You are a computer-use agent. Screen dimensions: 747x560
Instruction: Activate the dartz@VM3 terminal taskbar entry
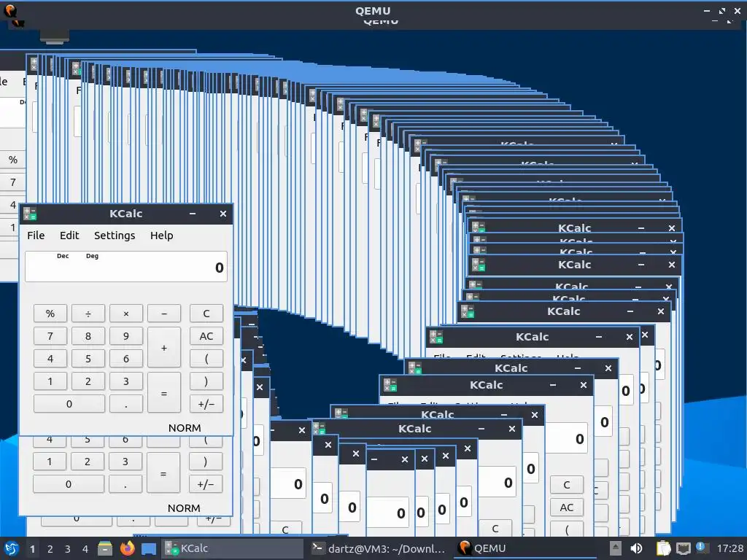[x=379, y=548]
